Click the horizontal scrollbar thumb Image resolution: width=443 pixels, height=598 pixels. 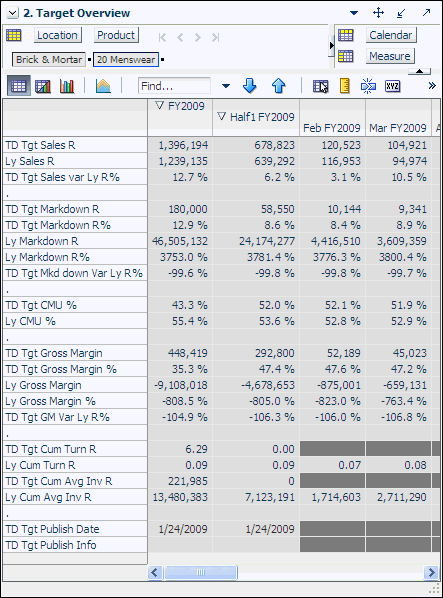tap(201, 572)
